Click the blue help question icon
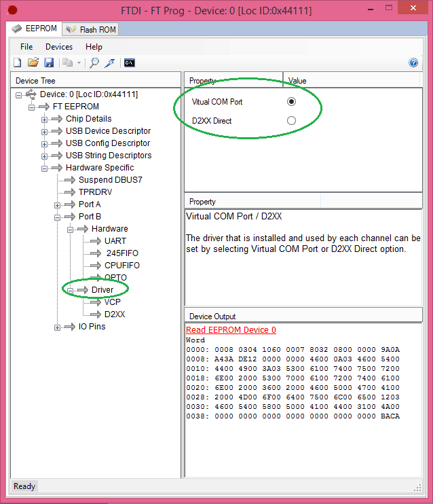 pos(413,62)
